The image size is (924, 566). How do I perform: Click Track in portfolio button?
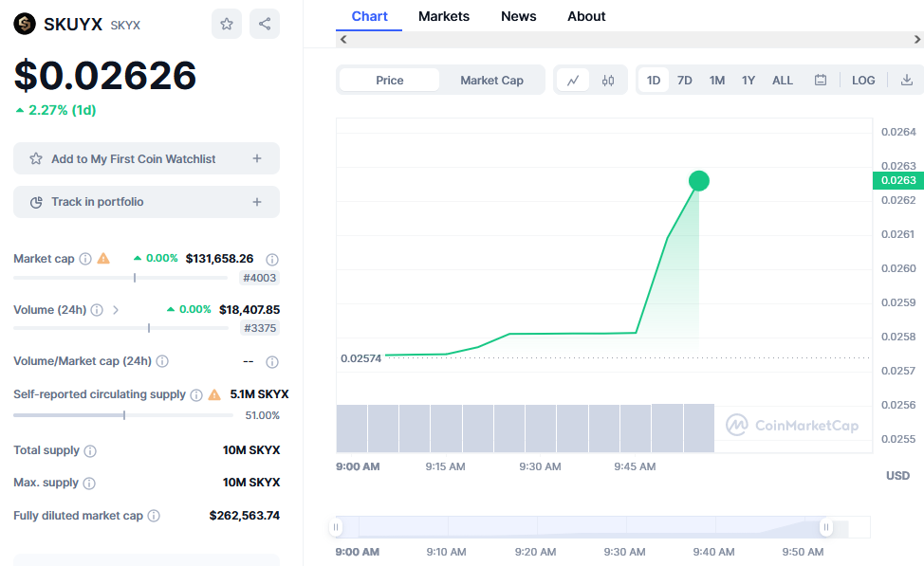pos(146,202)
